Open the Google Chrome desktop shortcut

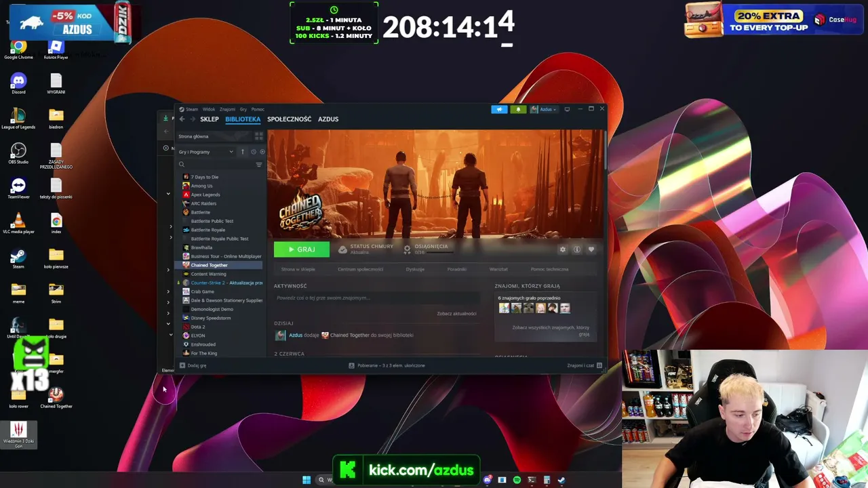point(18,49)
